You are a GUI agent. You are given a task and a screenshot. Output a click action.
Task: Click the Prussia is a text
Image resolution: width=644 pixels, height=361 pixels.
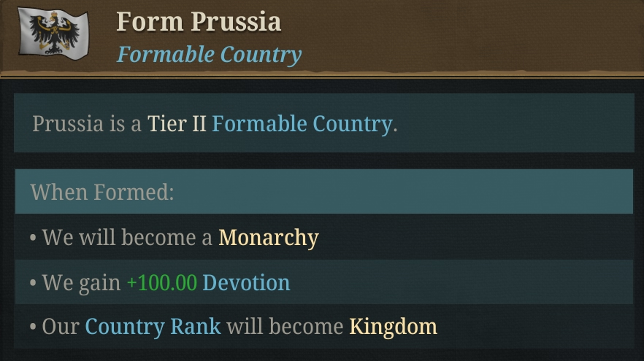[x=87, y=123]
